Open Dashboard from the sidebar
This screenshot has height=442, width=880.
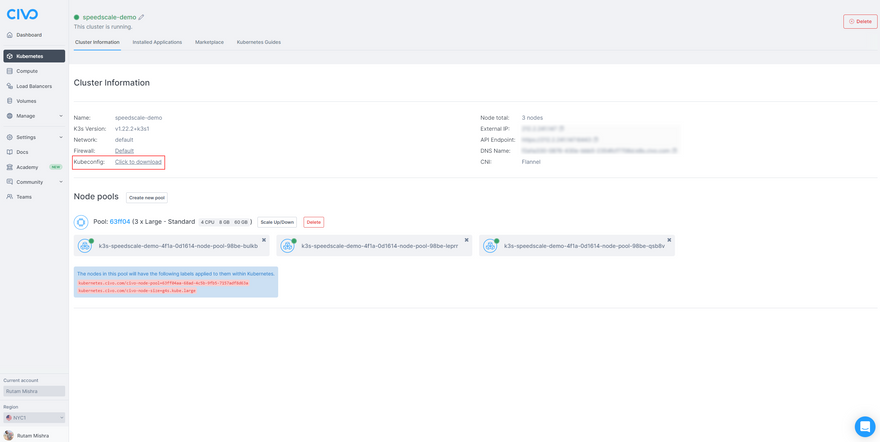28,35
